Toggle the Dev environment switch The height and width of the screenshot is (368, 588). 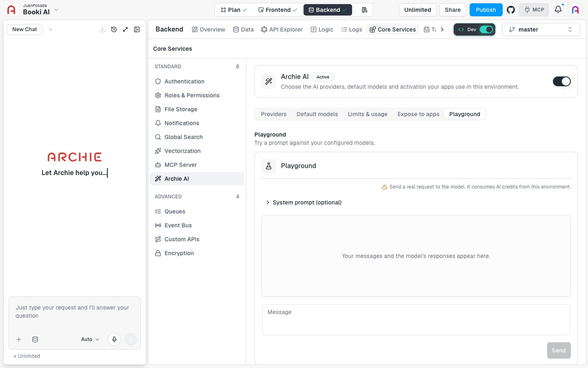(486, 29)
